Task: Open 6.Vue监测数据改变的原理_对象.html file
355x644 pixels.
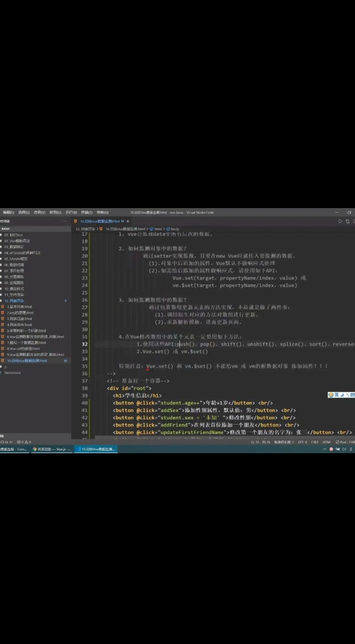Action: [x=35, y=336]
